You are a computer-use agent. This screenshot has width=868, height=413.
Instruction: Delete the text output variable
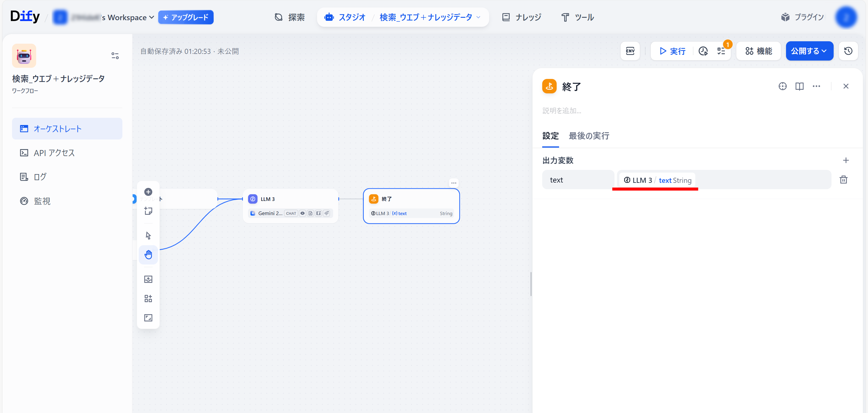click(843, 180)
